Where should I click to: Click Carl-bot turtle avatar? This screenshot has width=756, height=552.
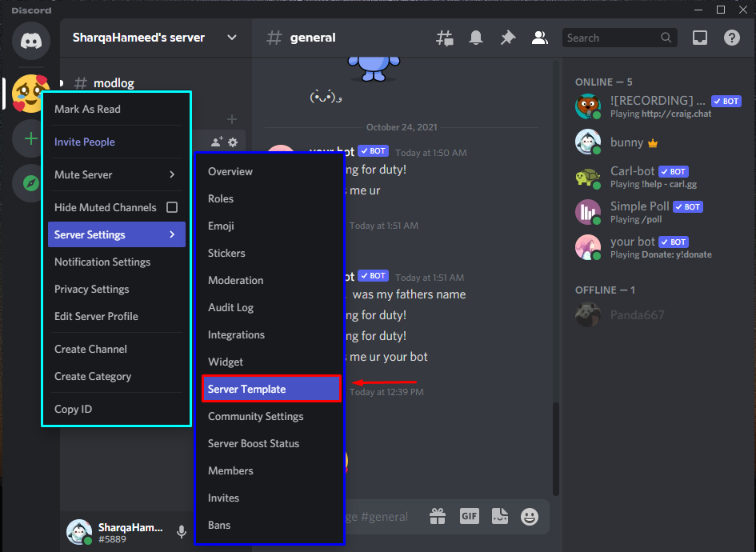click(x=588, y=178)
